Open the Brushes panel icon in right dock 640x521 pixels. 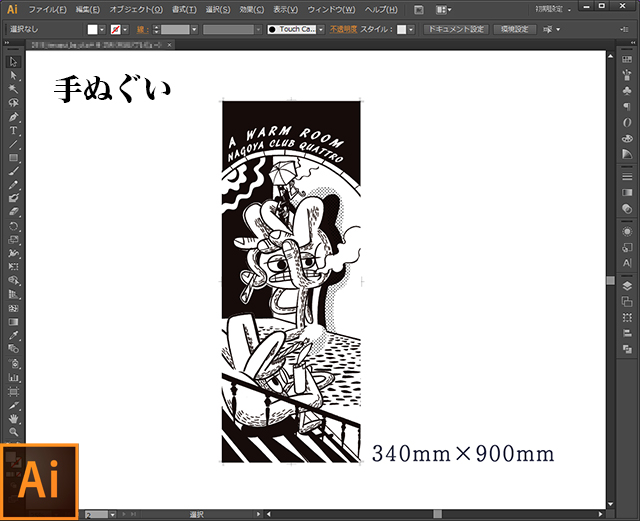tap(627, 75)
